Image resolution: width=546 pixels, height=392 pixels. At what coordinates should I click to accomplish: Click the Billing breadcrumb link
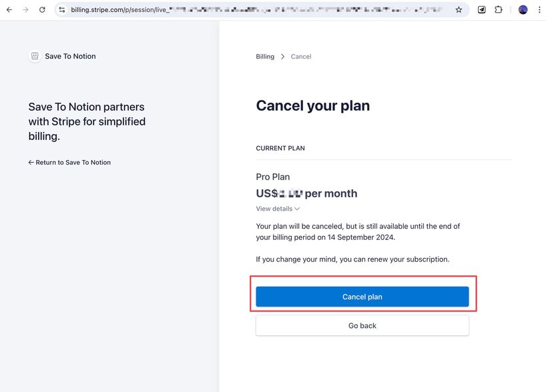[x=264, y=57]
